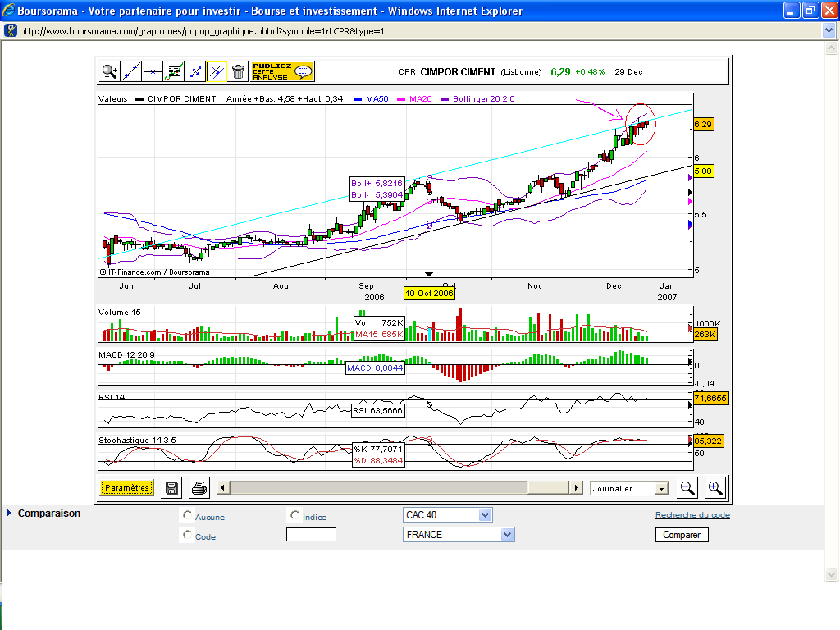The image size is (840, 630).
Task: Click the Paramètres button
Action: [x=127, y=488]
